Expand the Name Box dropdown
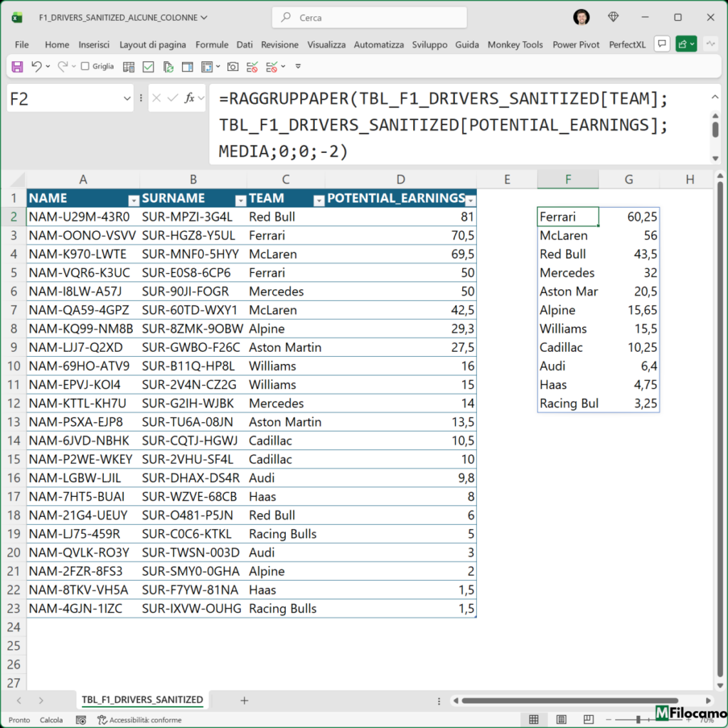This screenshot has height=728, width=728. pyautogui.click(x=127, y=98)
